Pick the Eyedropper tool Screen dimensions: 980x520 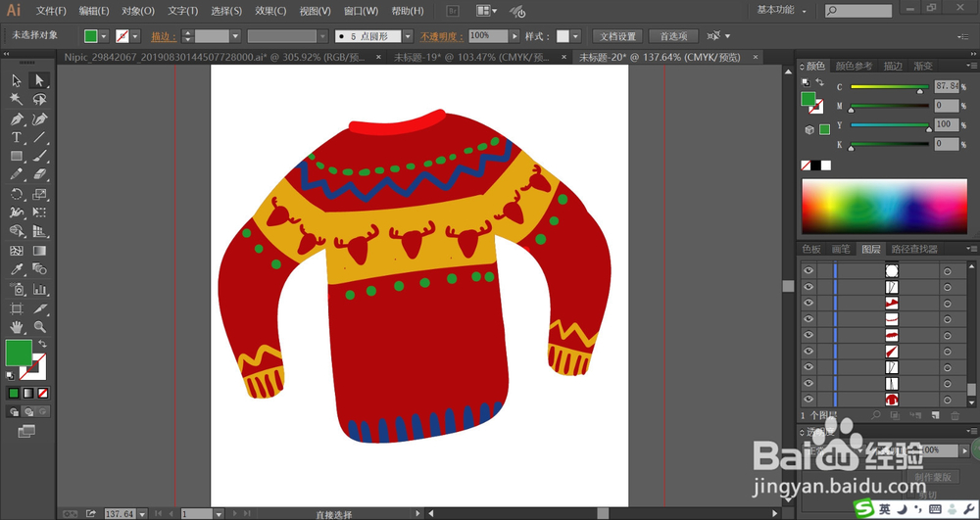pyautogui.click(x=17, y=269)
